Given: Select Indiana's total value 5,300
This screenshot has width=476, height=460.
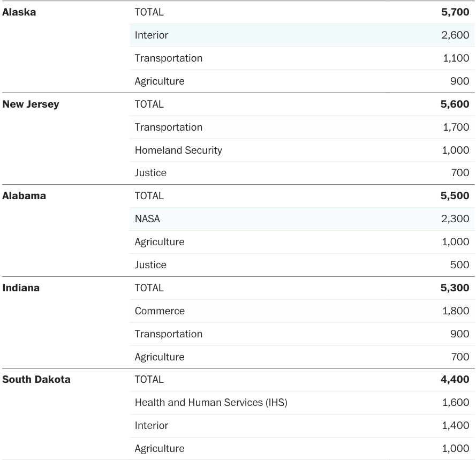Looking at the screenshot, I should point(455,288).
